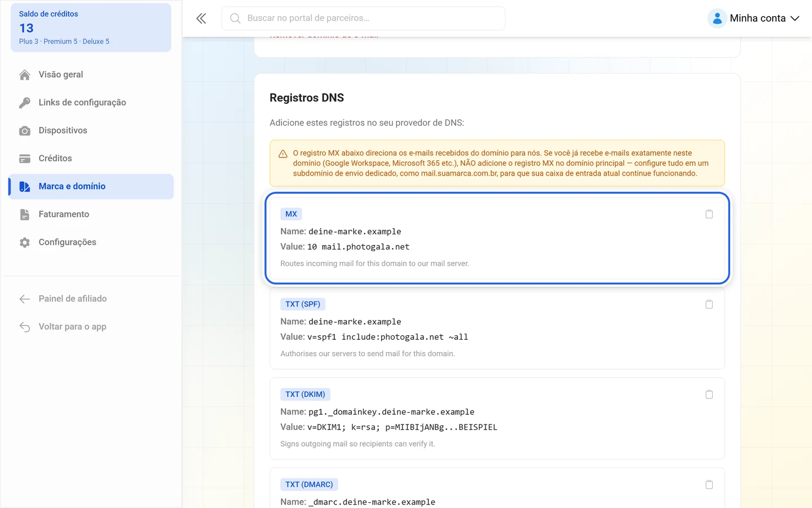Copy the MX record

pos(709,214)
